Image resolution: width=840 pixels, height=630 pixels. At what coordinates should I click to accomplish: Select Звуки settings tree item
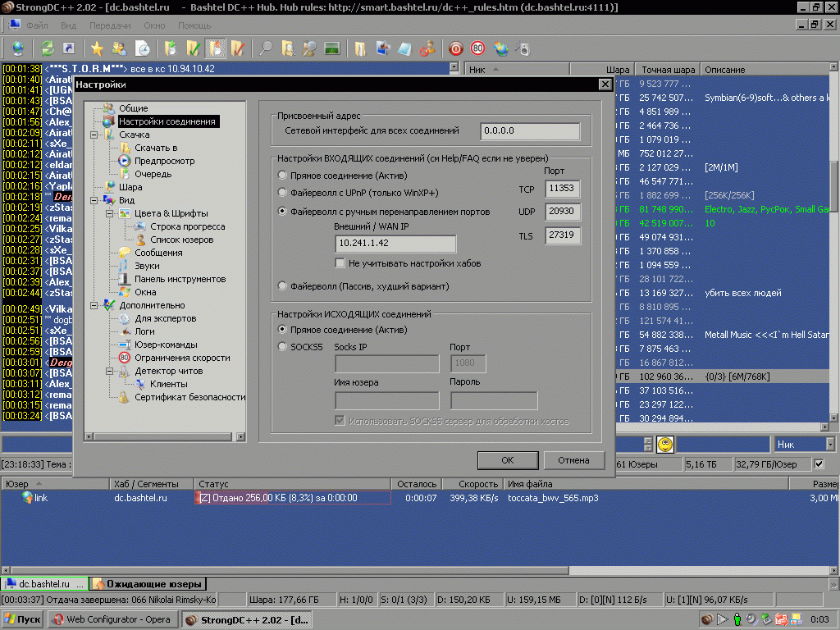147,266
